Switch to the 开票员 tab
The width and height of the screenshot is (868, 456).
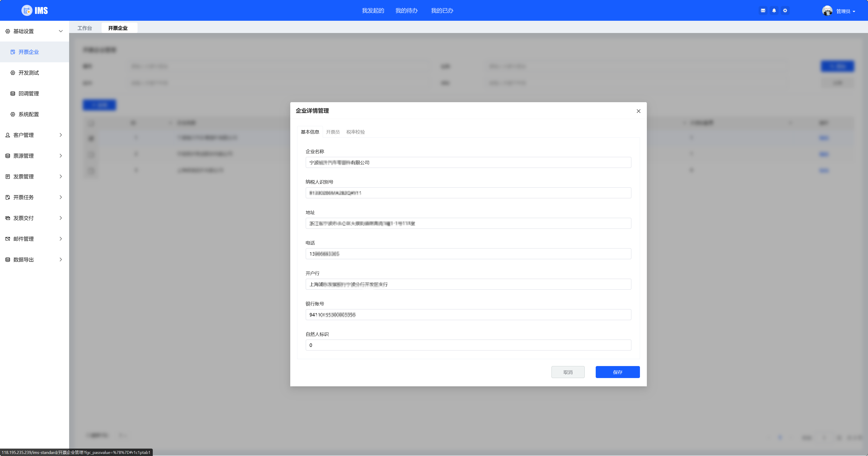tap(333, 132)
